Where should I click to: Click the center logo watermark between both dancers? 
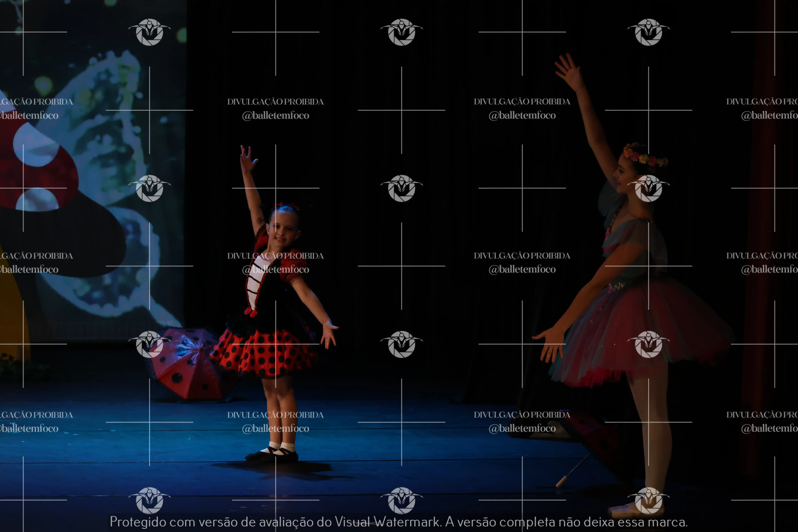401,188
